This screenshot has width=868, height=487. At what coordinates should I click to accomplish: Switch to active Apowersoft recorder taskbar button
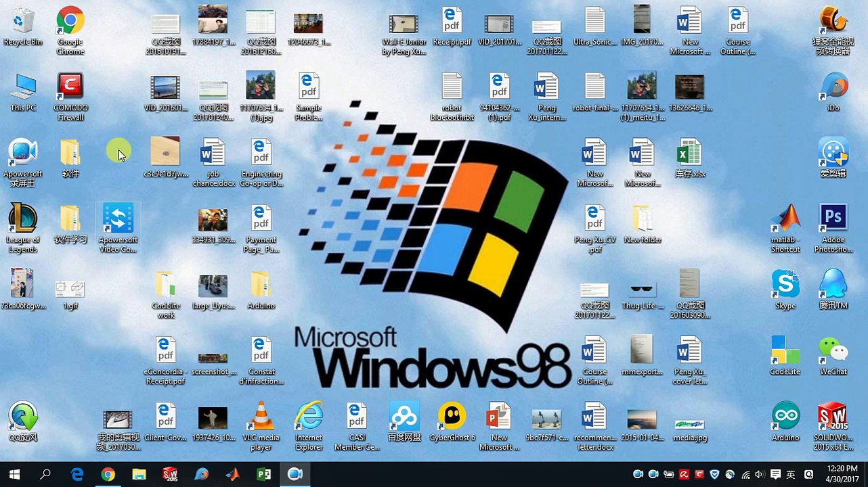(295, 474)
